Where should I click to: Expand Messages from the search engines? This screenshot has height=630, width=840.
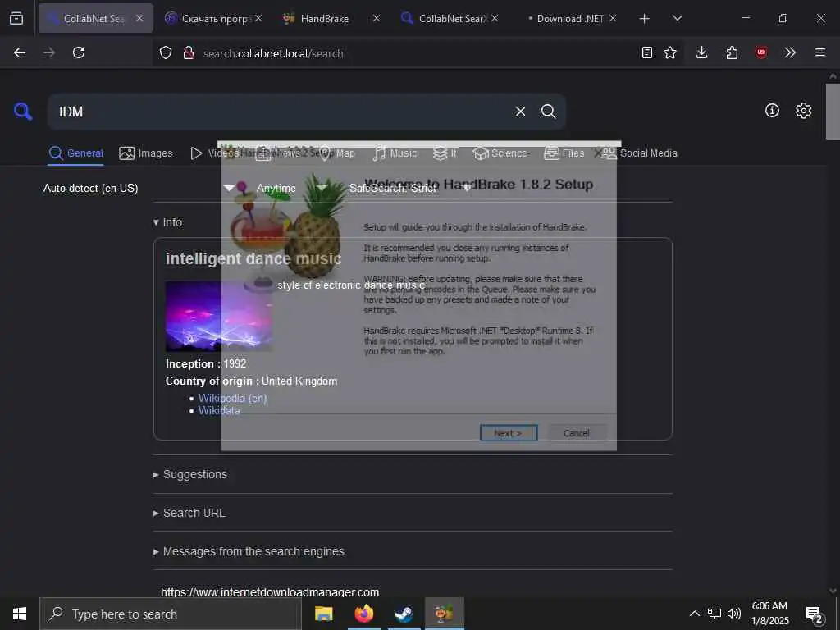(x=249, y=551)
